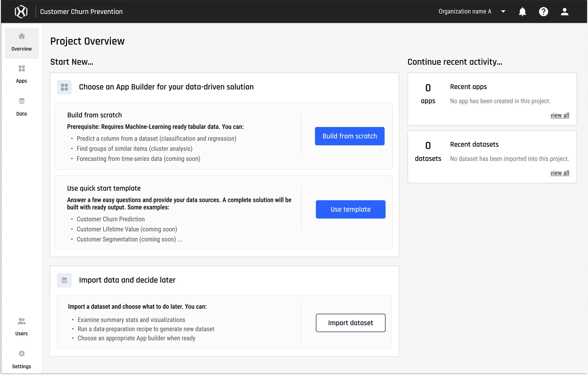588x375 pixels.
Task: Click the Recent datasets title
Action: [474, 144]
